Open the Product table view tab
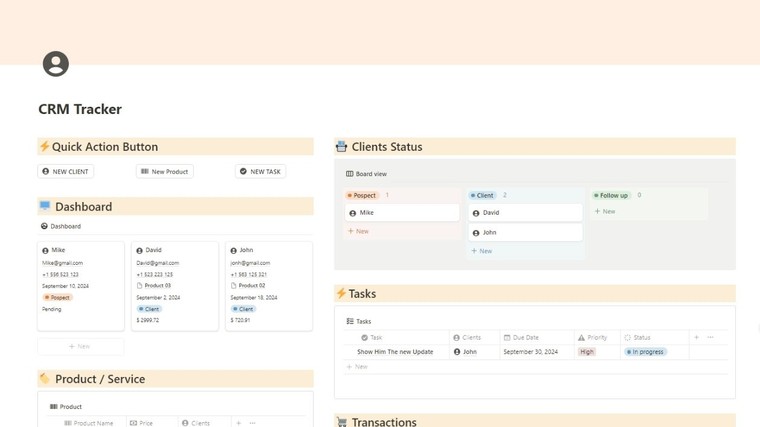 coord(66,406)
